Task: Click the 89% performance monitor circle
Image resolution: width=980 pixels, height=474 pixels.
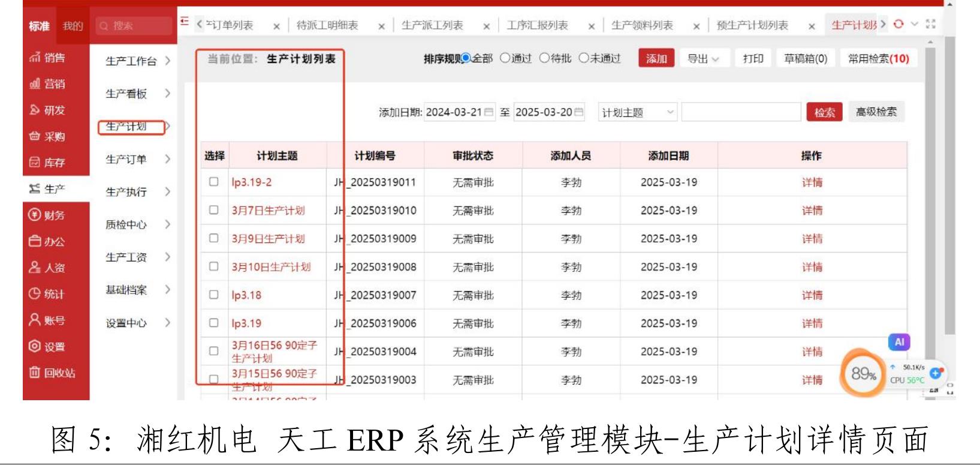Action: [x=863, y=374]
